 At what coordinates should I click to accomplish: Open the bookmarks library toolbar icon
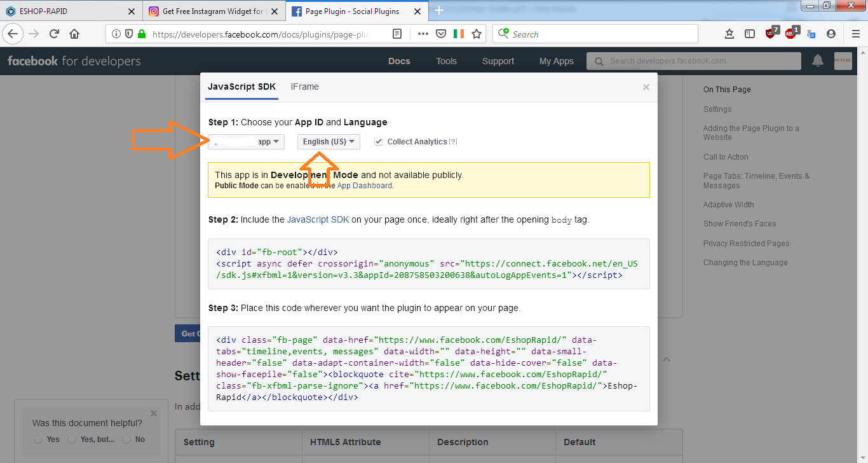click(729, 34)
